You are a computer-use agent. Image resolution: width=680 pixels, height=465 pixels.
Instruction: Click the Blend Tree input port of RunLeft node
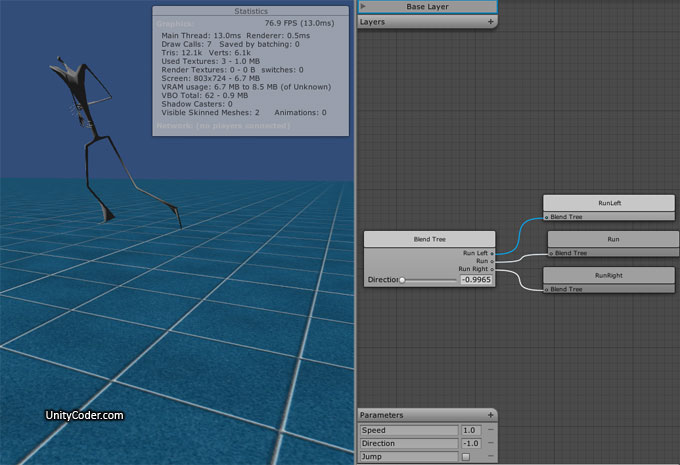[546, 217]
